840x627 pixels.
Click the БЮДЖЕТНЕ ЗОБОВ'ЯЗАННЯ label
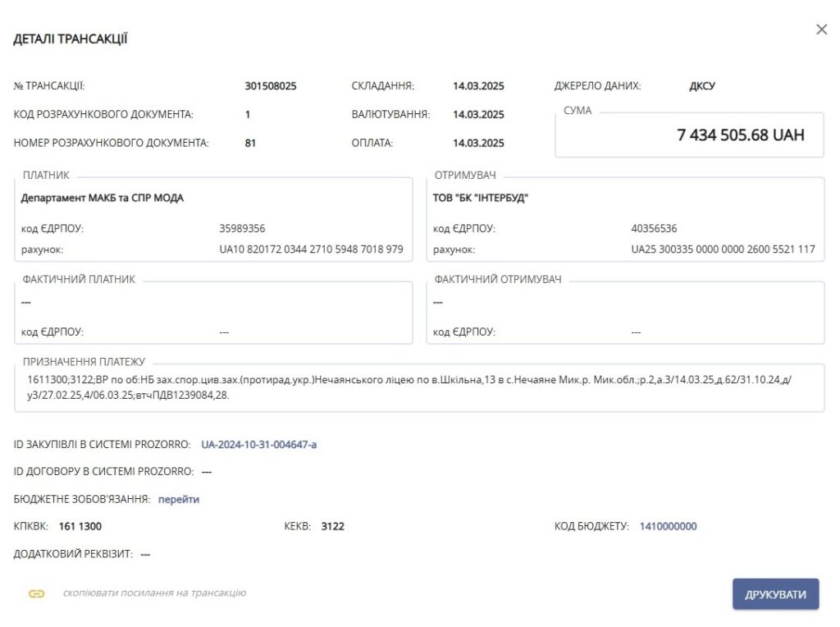[82, 499]
